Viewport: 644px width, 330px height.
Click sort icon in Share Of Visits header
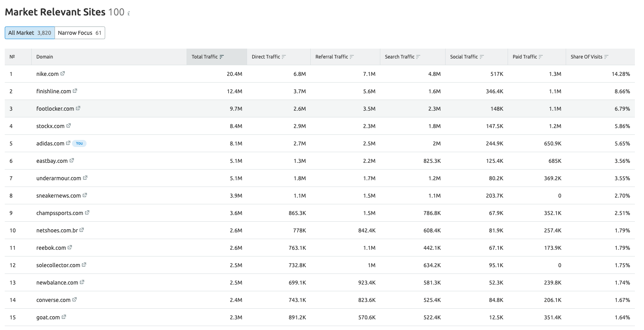coord(606,57)
